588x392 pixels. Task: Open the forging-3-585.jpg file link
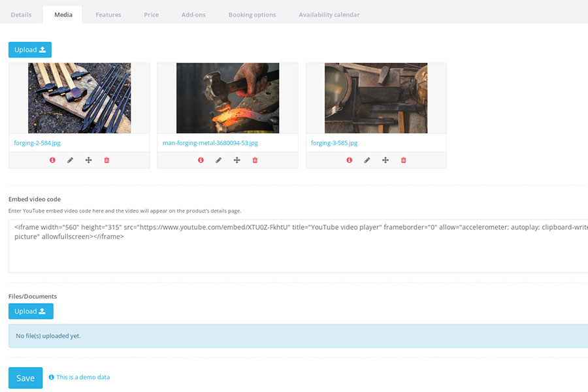(334, 143)
